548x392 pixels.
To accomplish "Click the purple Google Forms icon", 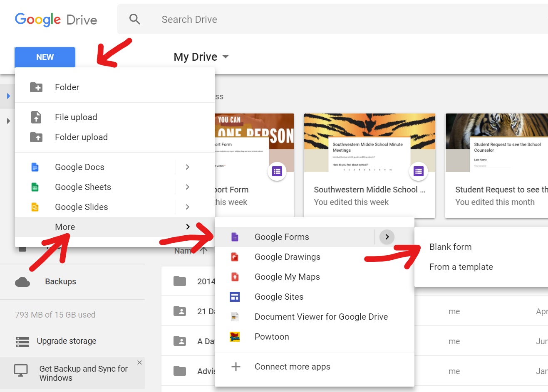I will click(x=235, y=237).
